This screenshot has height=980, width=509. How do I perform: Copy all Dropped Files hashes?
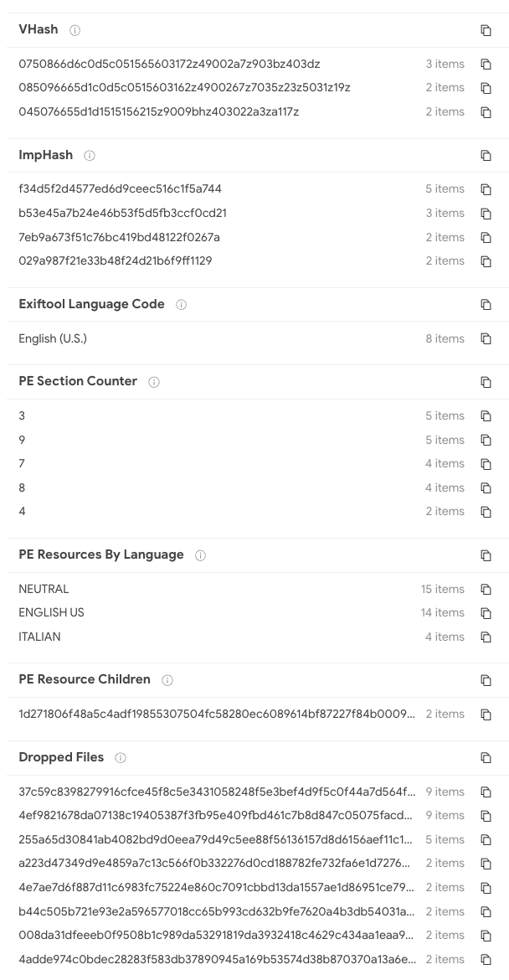[486, 757]
